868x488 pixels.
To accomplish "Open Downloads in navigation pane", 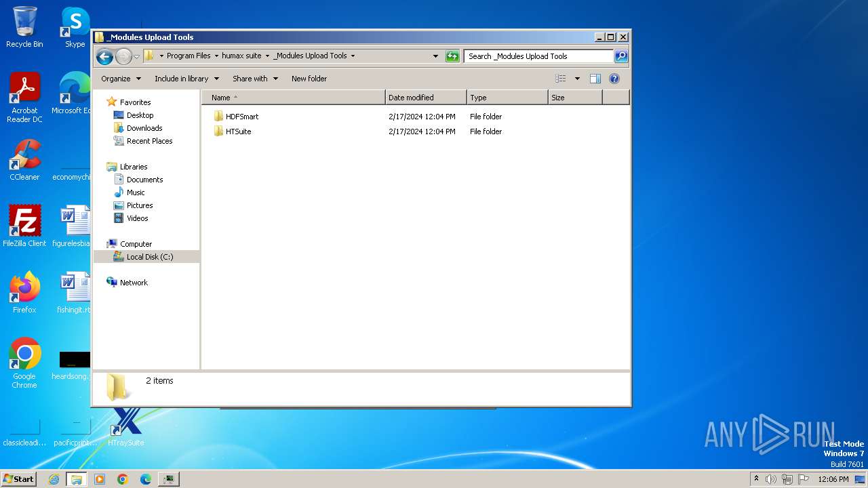I will [144, 128].
